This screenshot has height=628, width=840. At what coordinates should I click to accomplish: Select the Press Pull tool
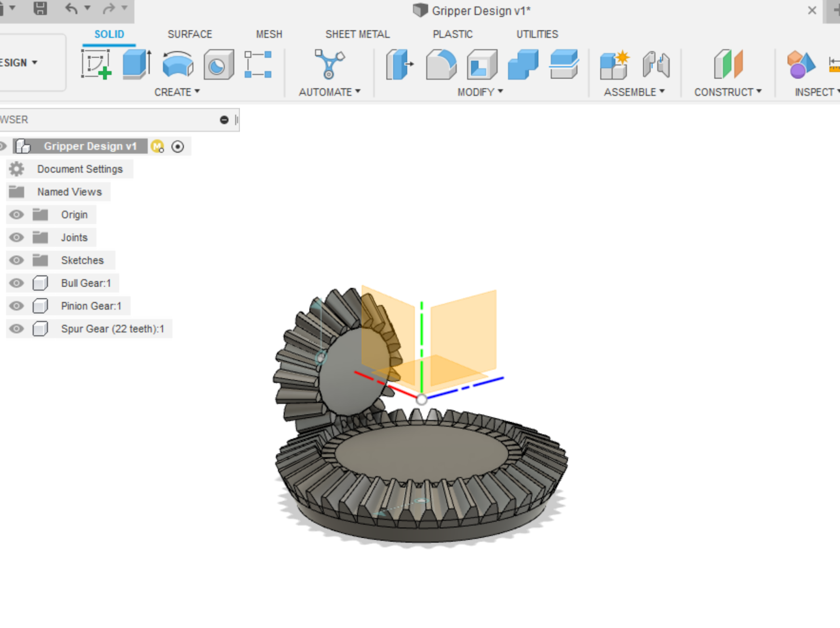pos(400,64)
